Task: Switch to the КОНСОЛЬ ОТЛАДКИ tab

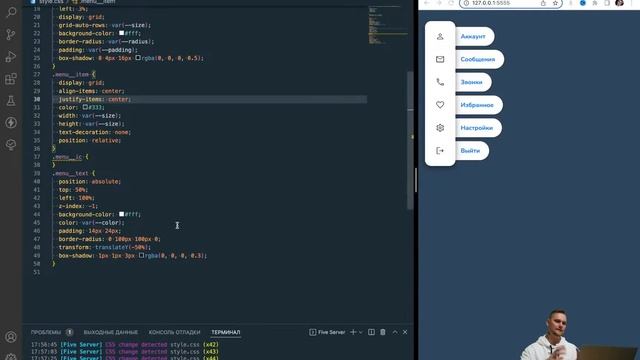Action: 174,332
